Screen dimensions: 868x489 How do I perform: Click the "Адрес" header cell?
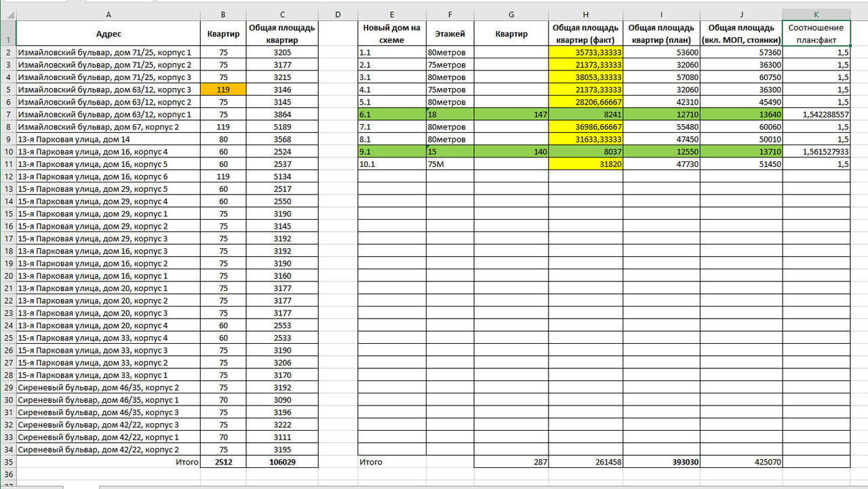click(108, 33)
